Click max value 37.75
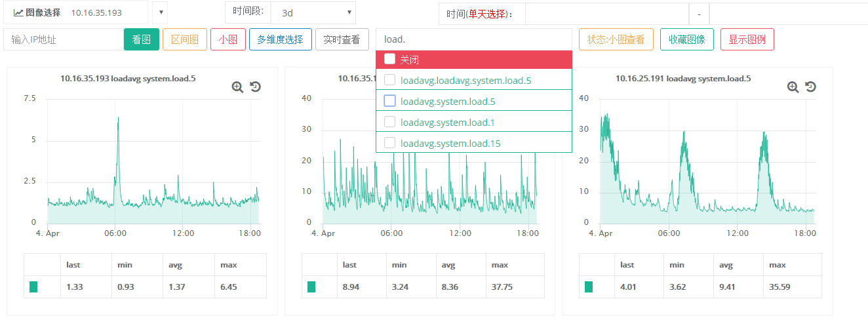 tap(503, 287)
